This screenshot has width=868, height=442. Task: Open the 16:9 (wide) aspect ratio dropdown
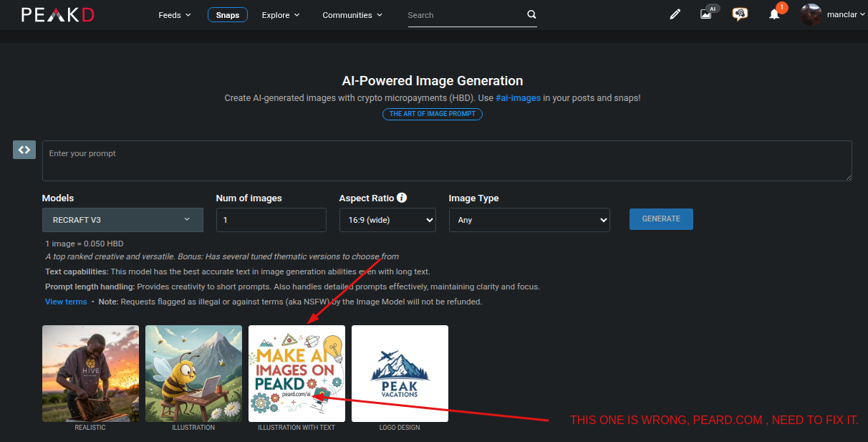387,220
